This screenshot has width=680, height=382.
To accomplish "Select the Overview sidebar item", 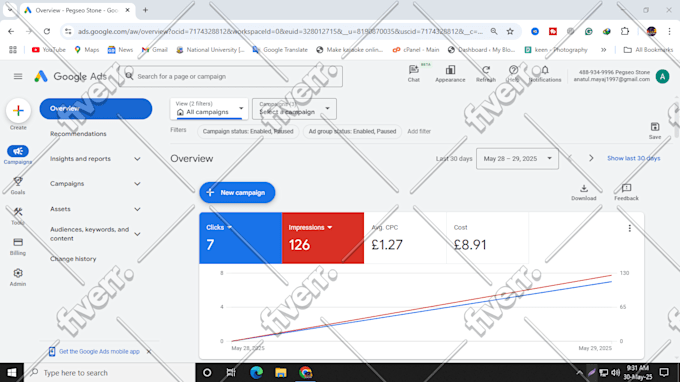I will pos(95,108).
